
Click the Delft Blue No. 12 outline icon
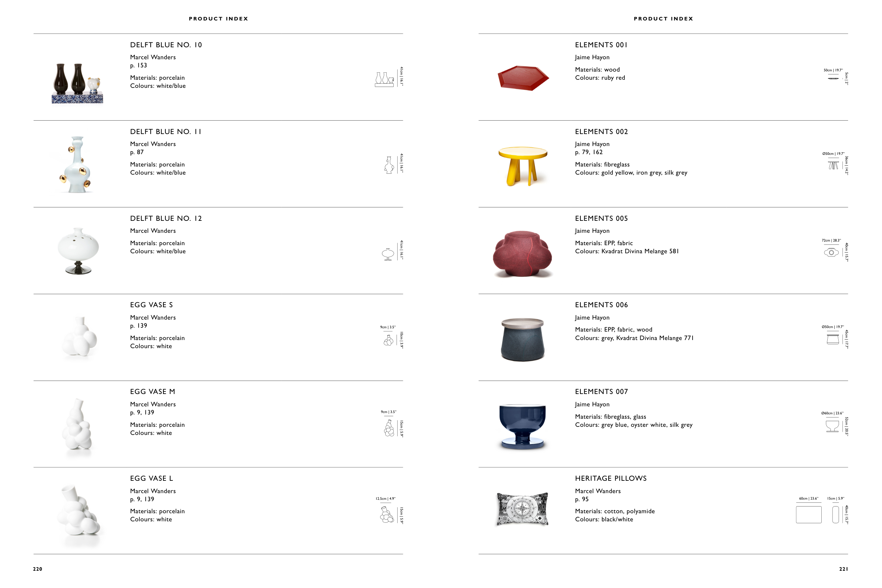[x=388, y=254]
